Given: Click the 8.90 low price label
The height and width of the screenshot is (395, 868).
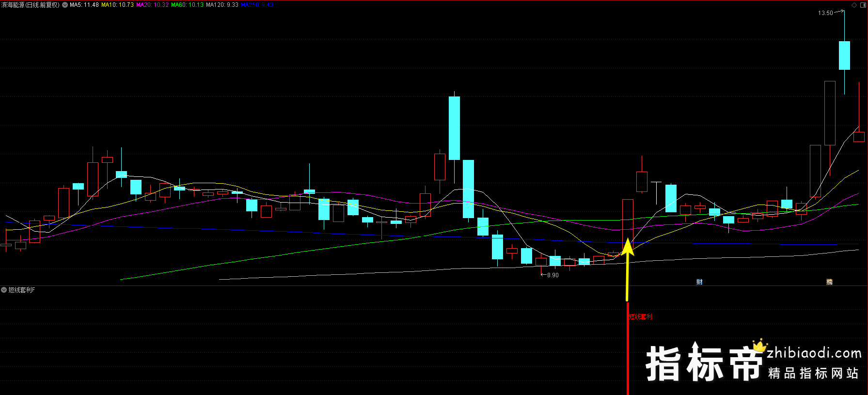Looking at the screenshot, I should point(552,275).
